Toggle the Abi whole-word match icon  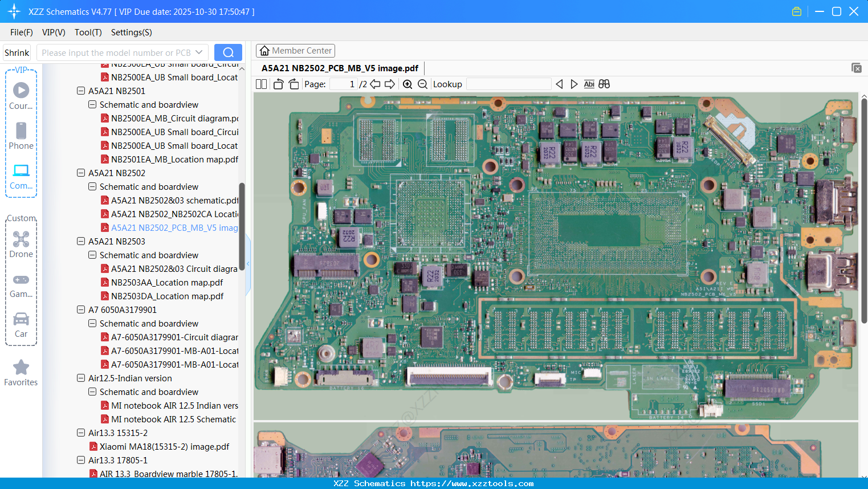pos(589,84)
